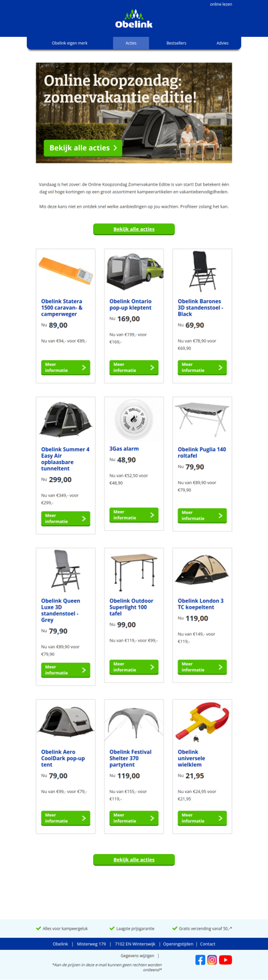Click Meer informatie for Ontario pop-up kleptent

(x=134, y=367)
